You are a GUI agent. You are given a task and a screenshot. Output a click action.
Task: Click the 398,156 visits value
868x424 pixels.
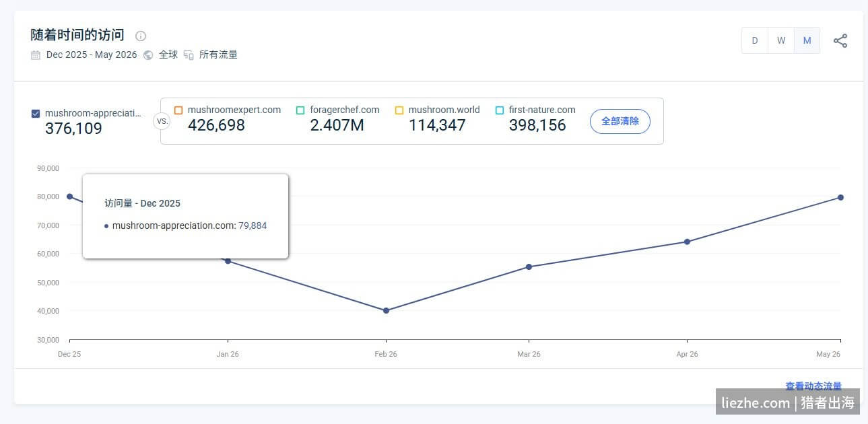[537, 125]
